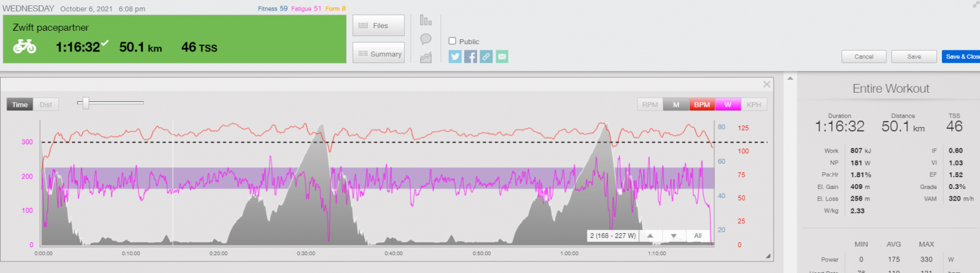Click the zone selector 2 (168 - 227 W)
The width and height of the screenshot is (980, 273).
pos(612,236)
